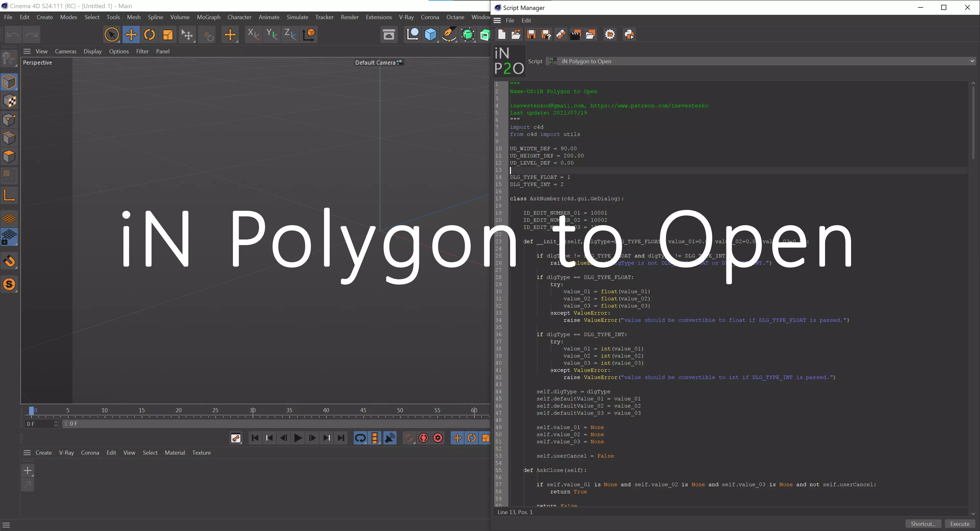Go to end of timeline
Viewport: 980px width, 531px height.
coord(341,438)
